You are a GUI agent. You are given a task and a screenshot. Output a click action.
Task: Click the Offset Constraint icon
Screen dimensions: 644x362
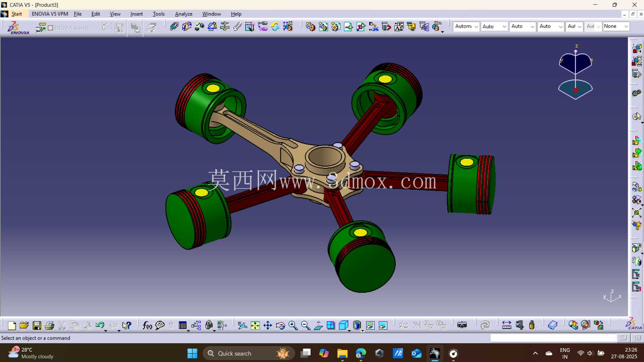199,26
